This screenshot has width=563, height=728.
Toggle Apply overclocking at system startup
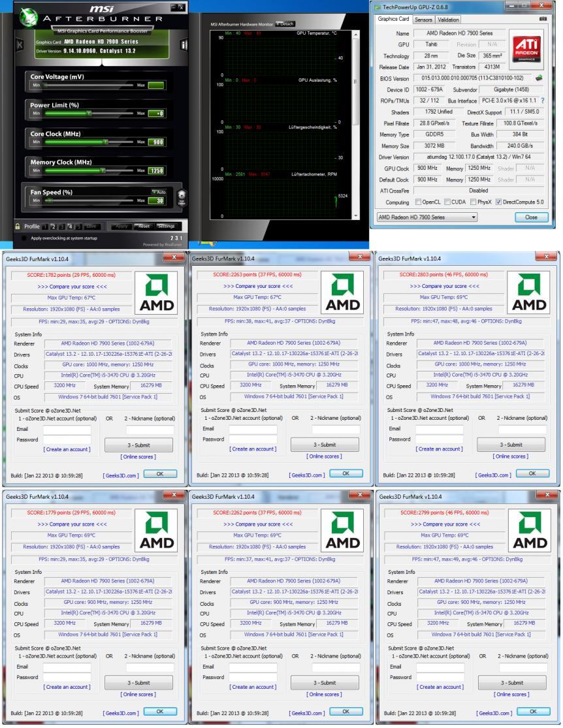(x=24, y=238)
